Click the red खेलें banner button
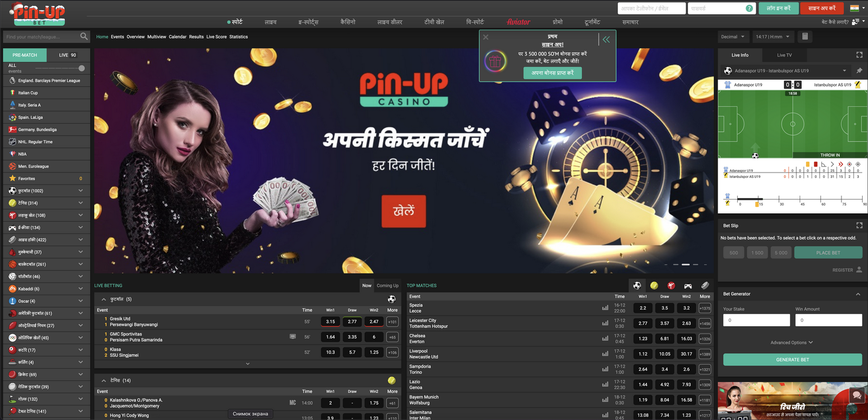This screenshot has height=420, width=868. click(404, 211)
